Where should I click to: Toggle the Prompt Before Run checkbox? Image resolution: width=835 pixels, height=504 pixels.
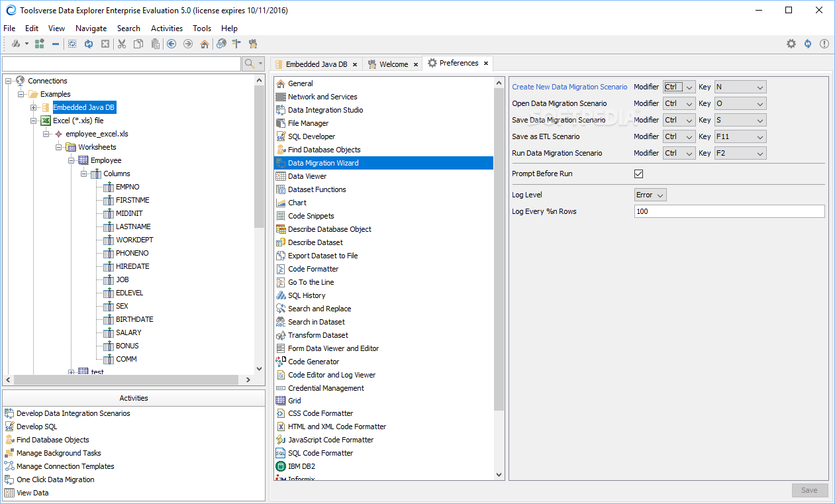639,174
